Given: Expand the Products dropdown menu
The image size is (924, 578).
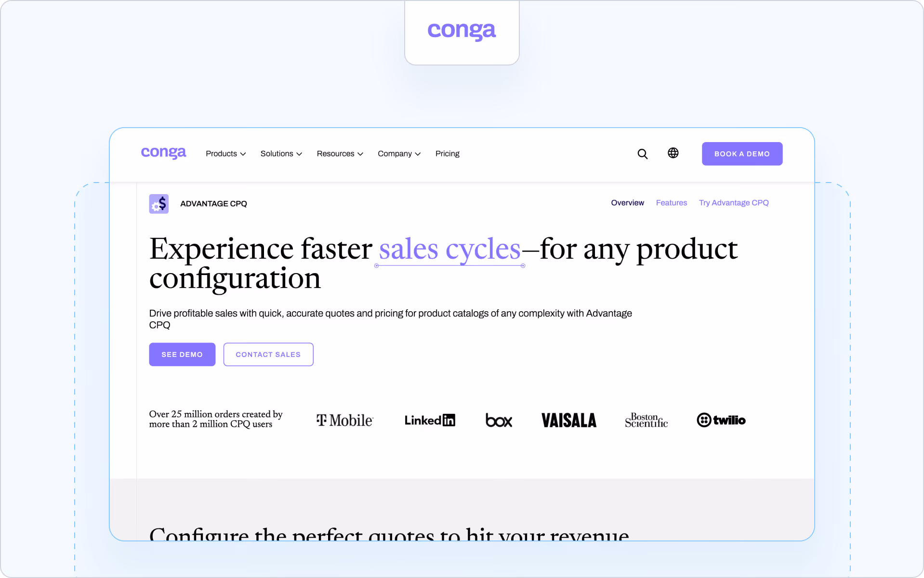Looking at the screenshot, I should pyautogui.click(x=225, y=154).
